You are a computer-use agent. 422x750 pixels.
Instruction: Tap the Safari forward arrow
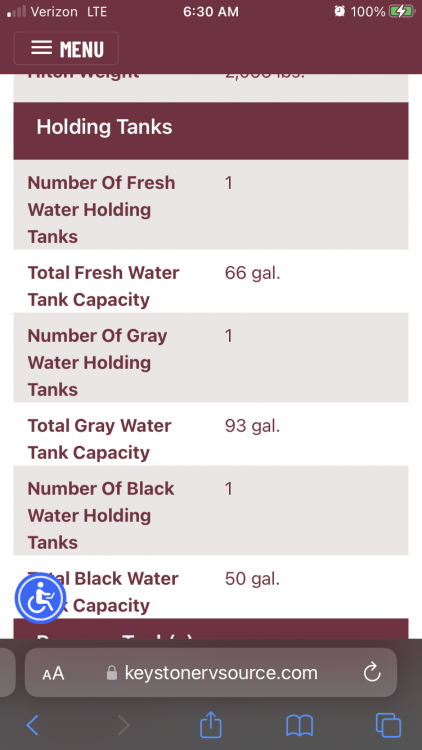pyautogui.click(x=123, y=725)
